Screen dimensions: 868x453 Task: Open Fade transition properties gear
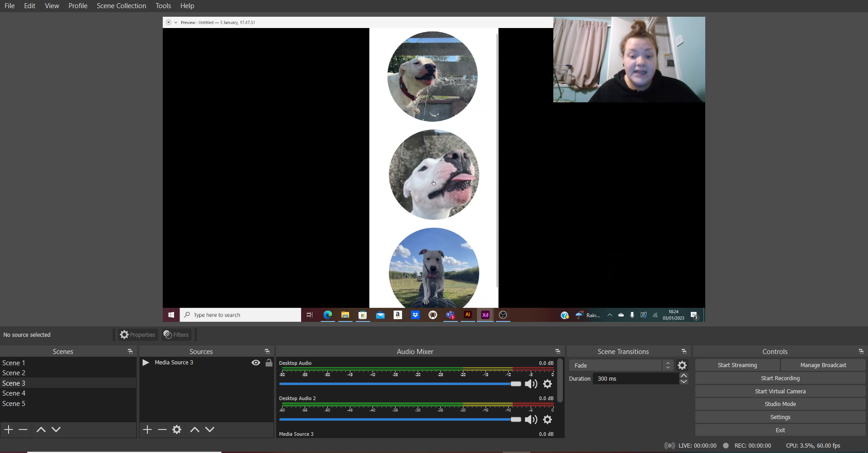pos(682,365)
